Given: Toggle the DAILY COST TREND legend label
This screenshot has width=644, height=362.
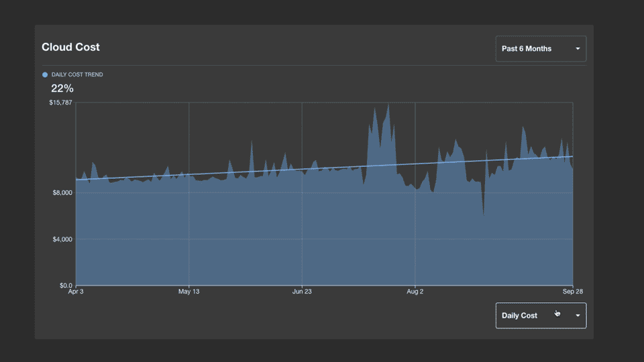Looking at the screenshot, I should pyautogui.click(x=77, y=74).
